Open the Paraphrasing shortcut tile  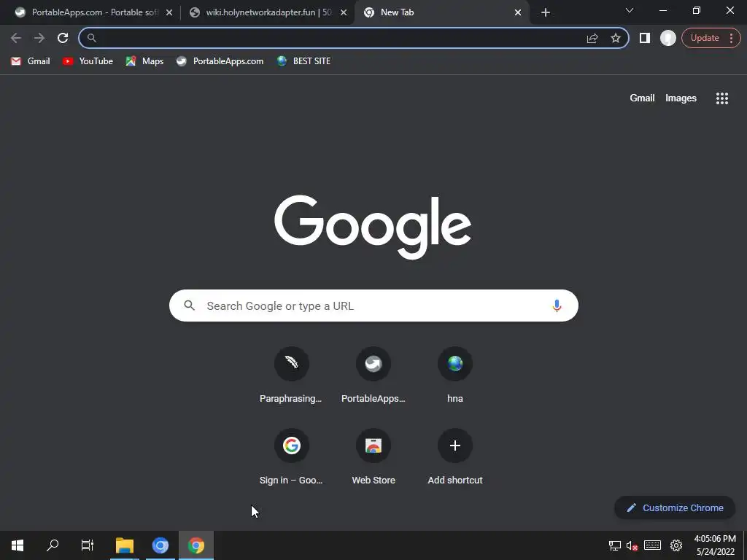[291, 376]
